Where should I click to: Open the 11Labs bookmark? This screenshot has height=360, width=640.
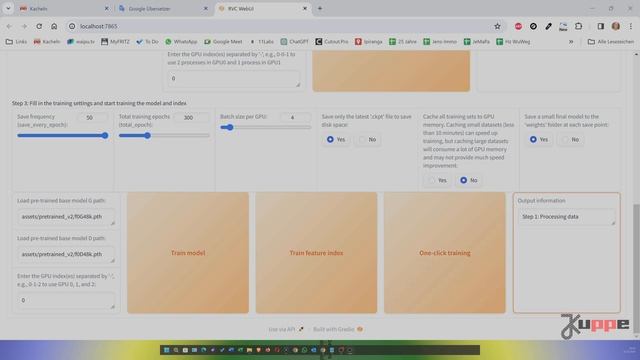tap(261, 42)
